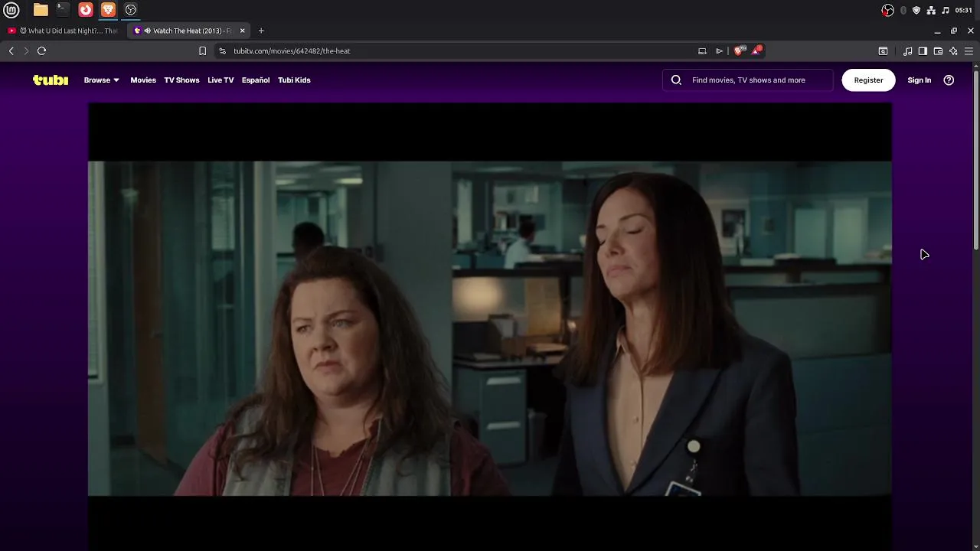Image resolution: width=980 pixels, height=551 pixels.
Task: Toggle the browser sidebar panel
Action: click(x=923, y=51)
